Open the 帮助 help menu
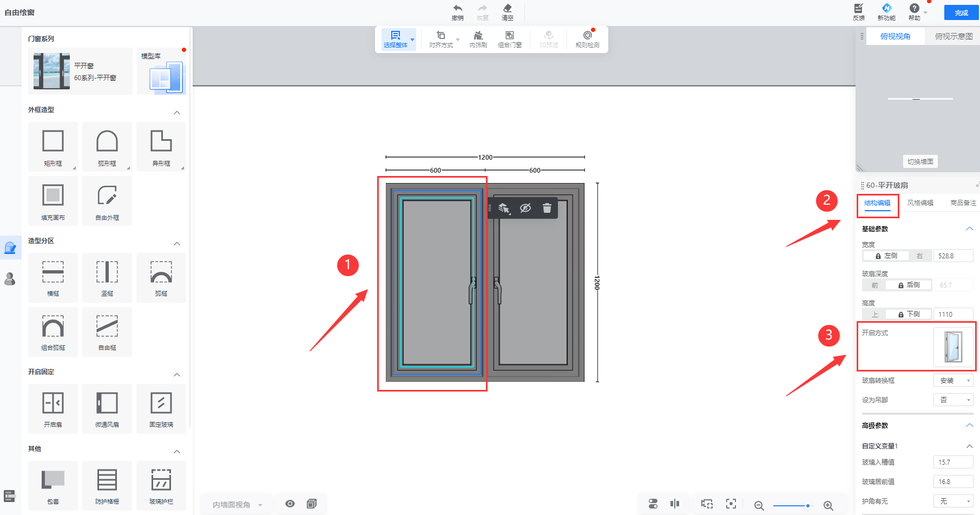 pyautogui.click(x=915, y=12)
